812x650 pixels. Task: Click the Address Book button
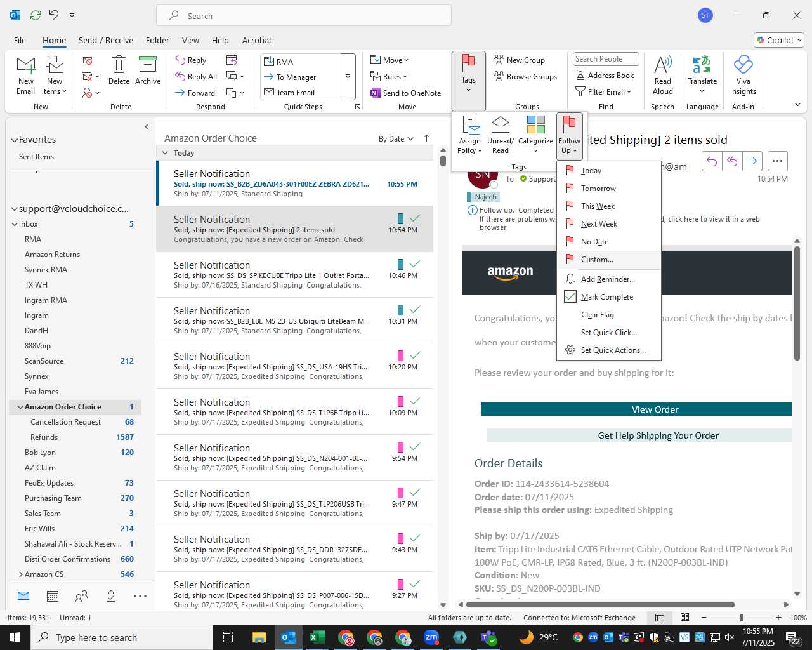coord(605,76)
